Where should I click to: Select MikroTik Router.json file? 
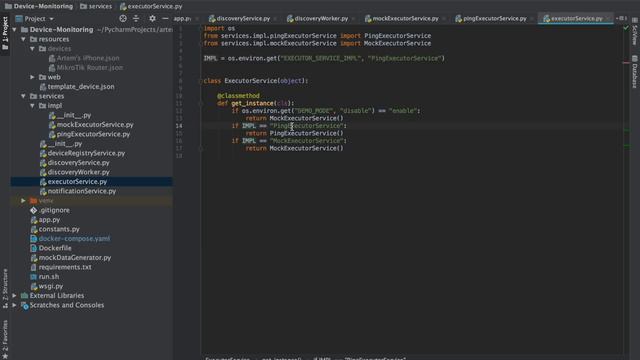(86, 68)
